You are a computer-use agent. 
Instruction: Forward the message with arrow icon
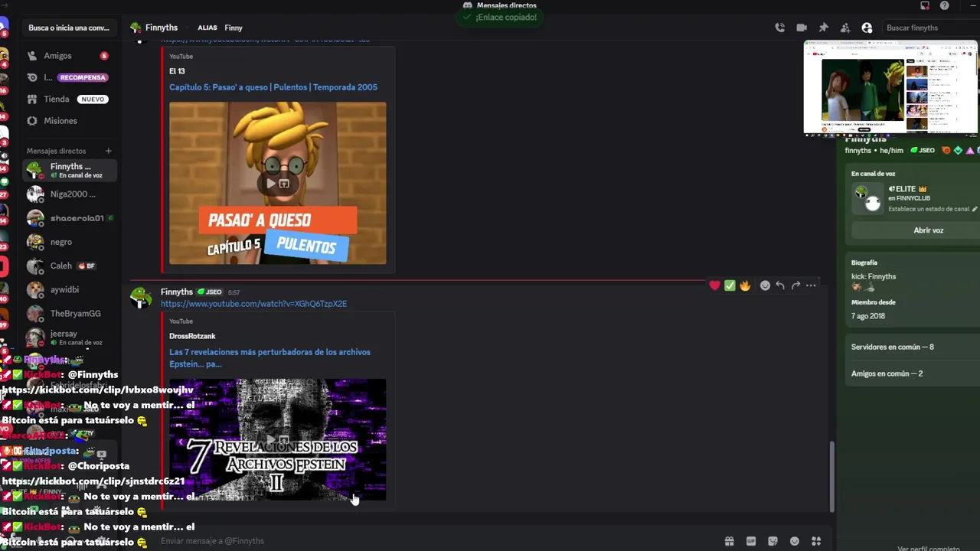pos(795,285)
